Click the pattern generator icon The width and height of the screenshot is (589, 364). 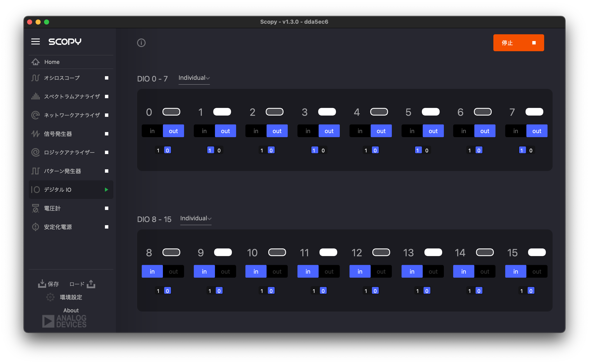pyautogui.click(x=35, y=171)
